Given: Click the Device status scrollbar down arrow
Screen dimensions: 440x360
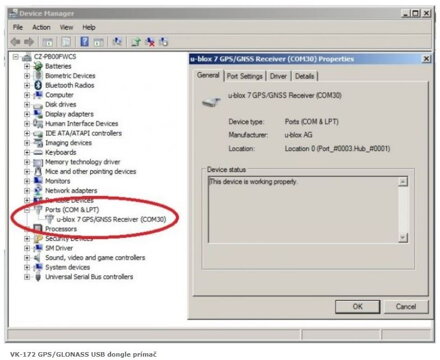Looking at the screenshot, I should (x=403, y=238).
